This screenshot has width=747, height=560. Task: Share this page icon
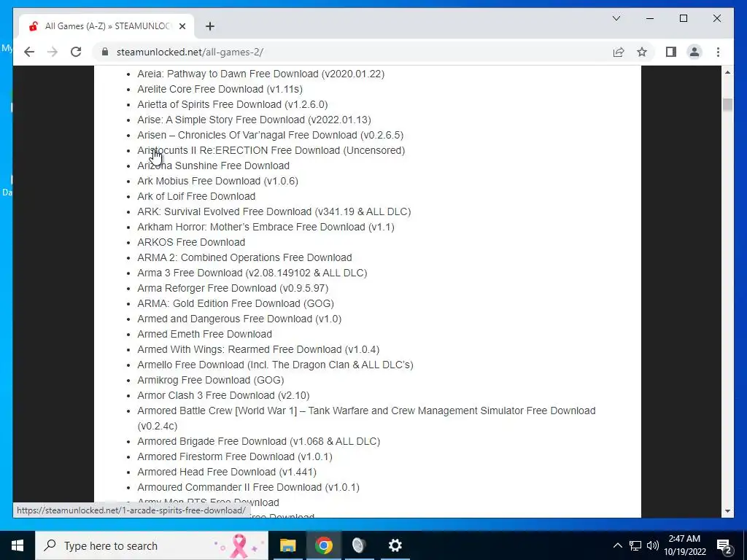click(619, 52)
